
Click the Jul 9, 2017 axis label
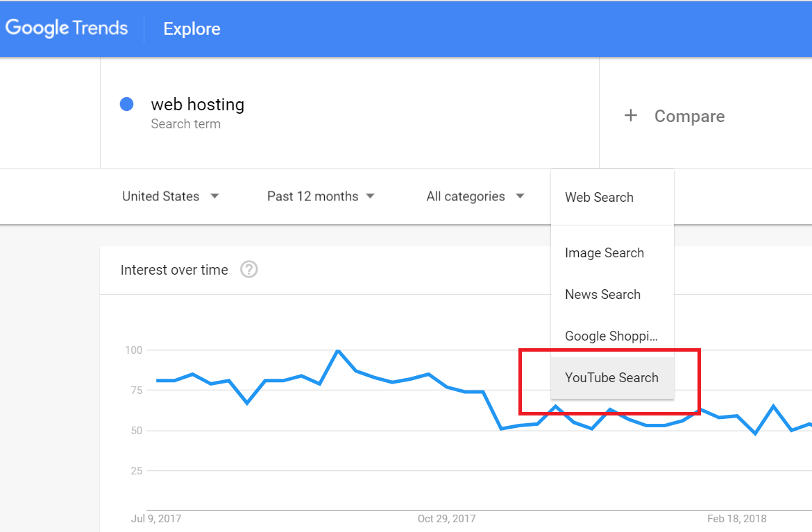tap(156, 518)
